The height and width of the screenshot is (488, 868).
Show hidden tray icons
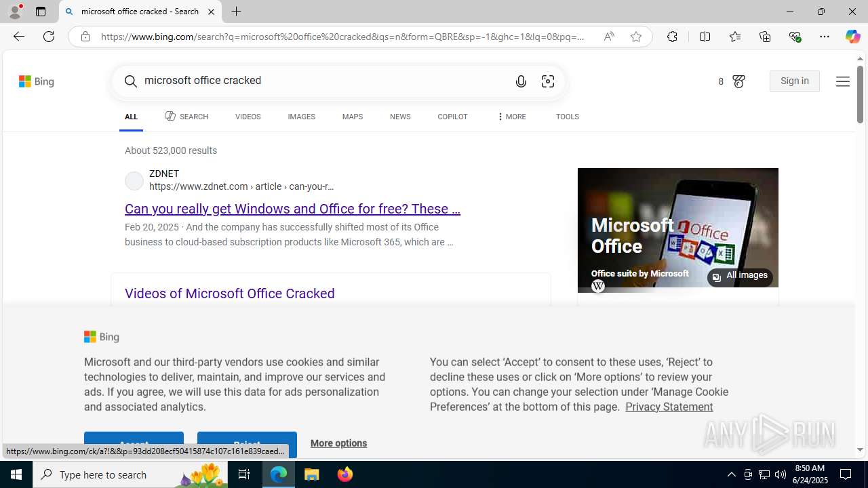pyautogui.click(x=731, y=474)
